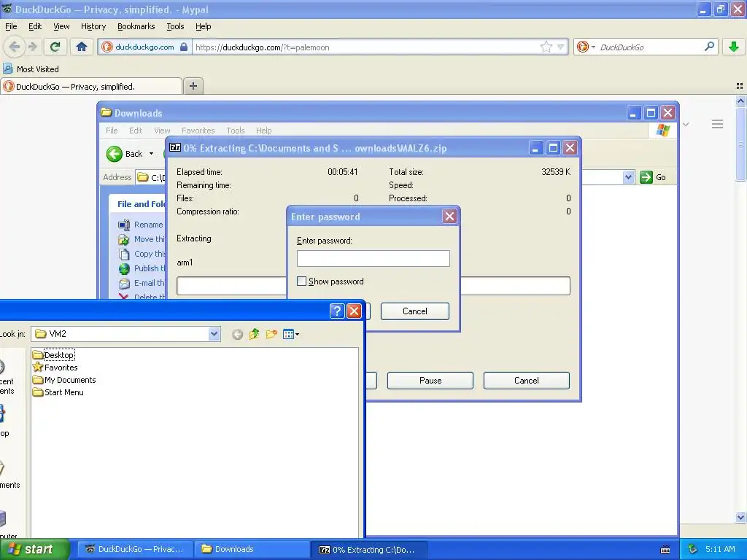
Task: Pause the 7-Zip extraction
Action: (430, 381)
